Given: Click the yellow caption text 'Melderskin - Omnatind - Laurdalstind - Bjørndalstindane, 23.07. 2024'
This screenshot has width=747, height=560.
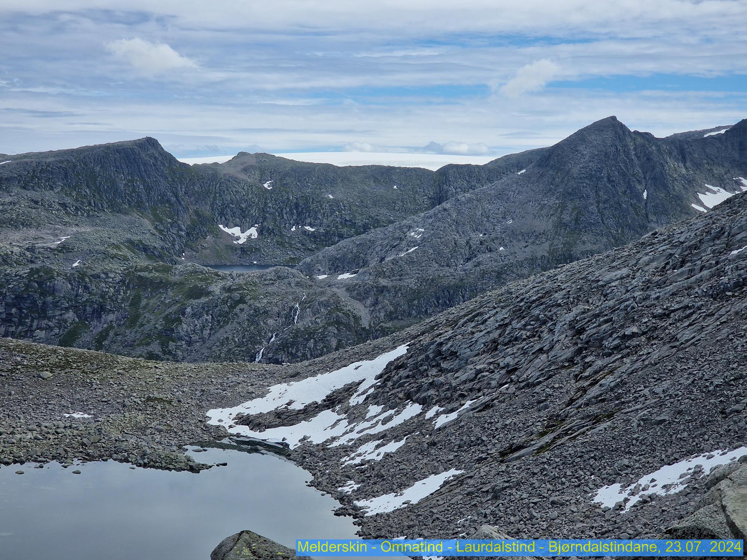Looking at the screenshot, I should coord(520,547).
